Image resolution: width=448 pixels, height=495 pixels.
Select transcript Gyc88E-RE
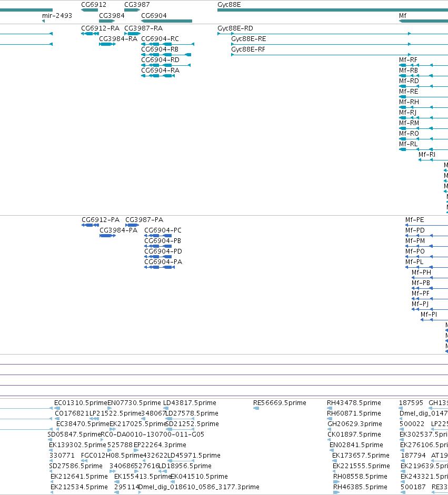pos(248,39)
